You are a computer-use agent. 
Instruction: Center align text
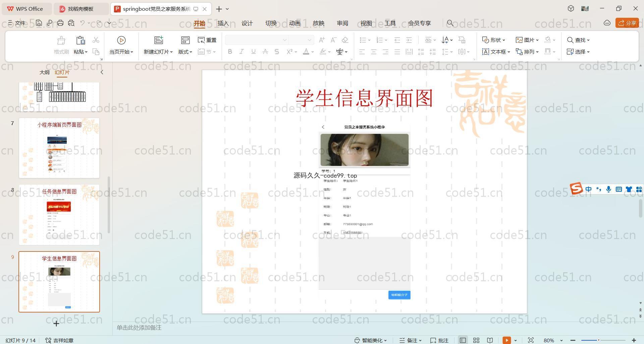(x=374, y=52)
